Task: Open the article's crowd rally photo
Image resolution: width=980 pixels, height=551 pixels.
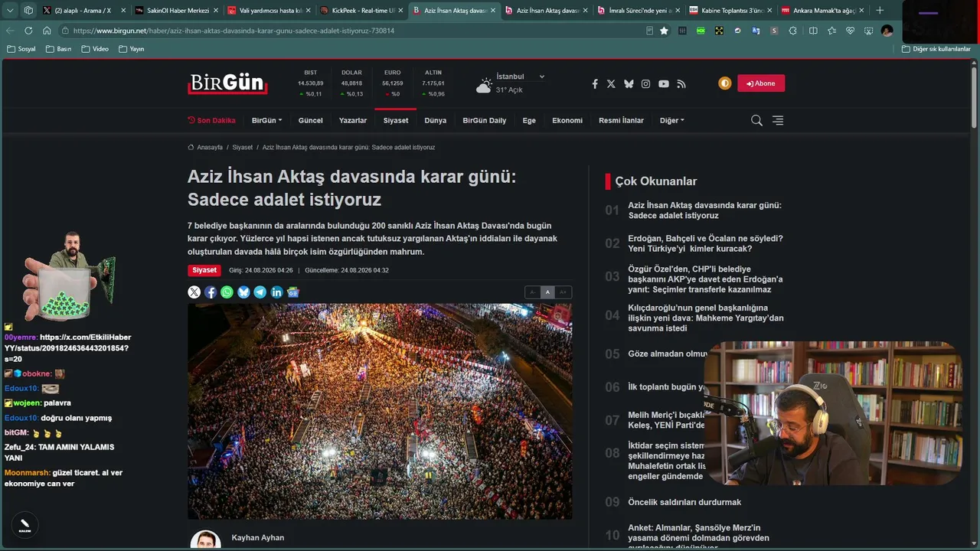Action: (380, 412)
